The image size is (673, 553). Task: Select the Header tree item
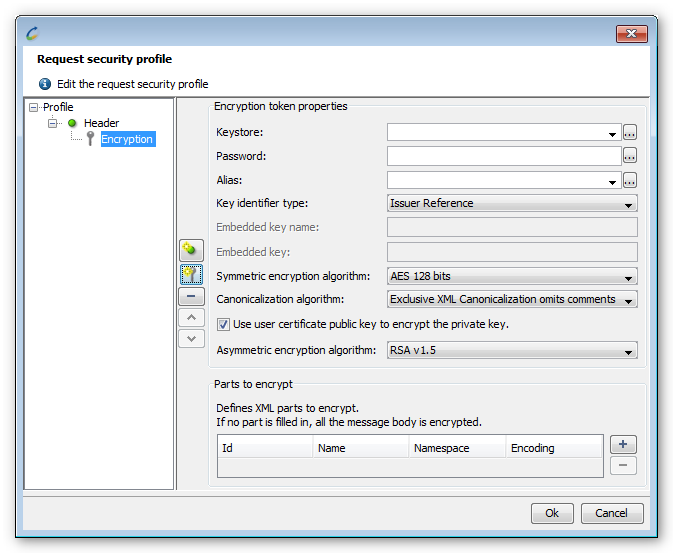101,123
